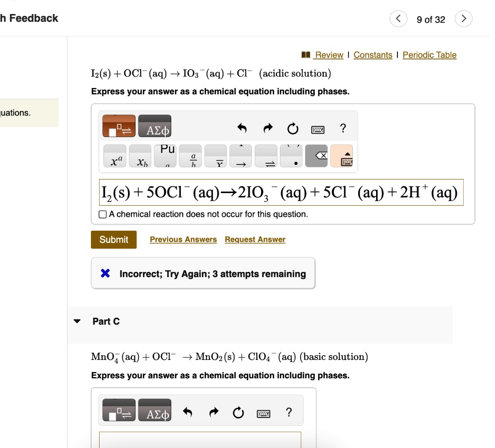Open the equation editor help
This screenshot has height=448, width=495.
click(343, 128)
